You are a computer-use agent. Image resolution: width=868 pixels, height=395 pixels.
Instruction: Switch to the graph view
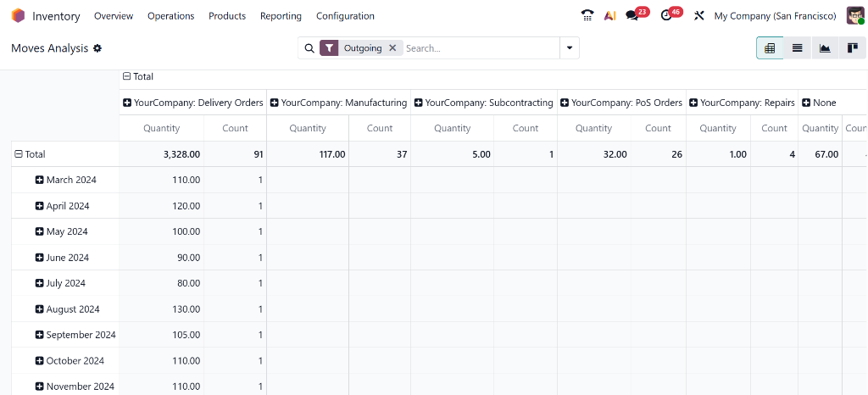tap(825, 48)
